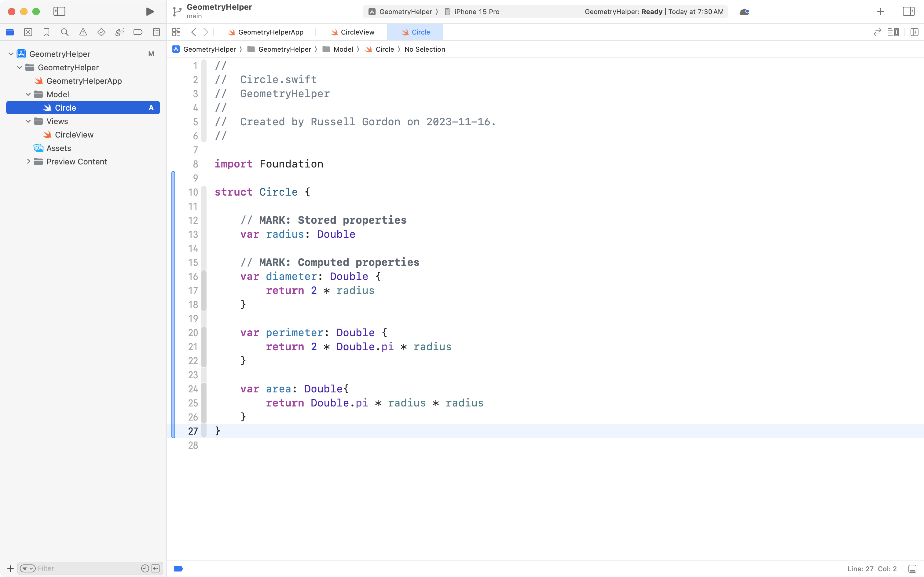Collapse the Views folder

[x=28, y=121]
